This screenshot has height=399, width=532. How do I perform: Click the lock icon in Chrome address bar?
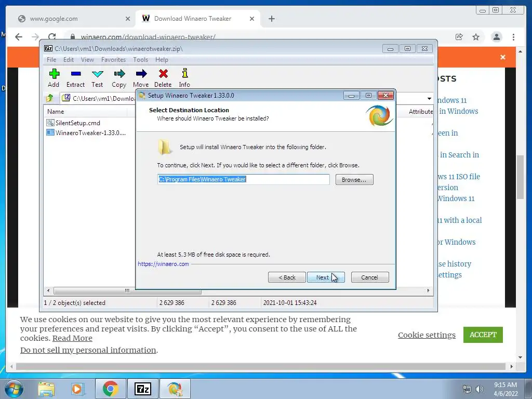click(72, 37)
